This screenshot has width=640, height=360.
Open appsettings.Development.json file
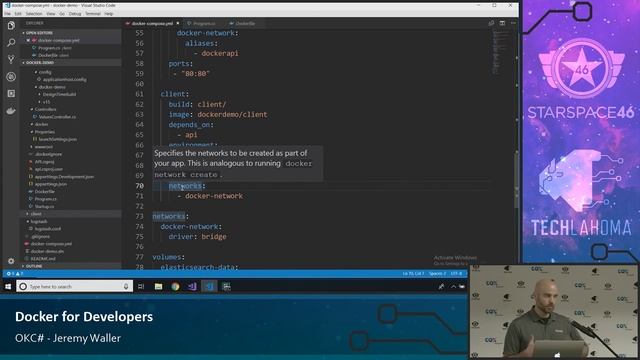tap(64, 177)
